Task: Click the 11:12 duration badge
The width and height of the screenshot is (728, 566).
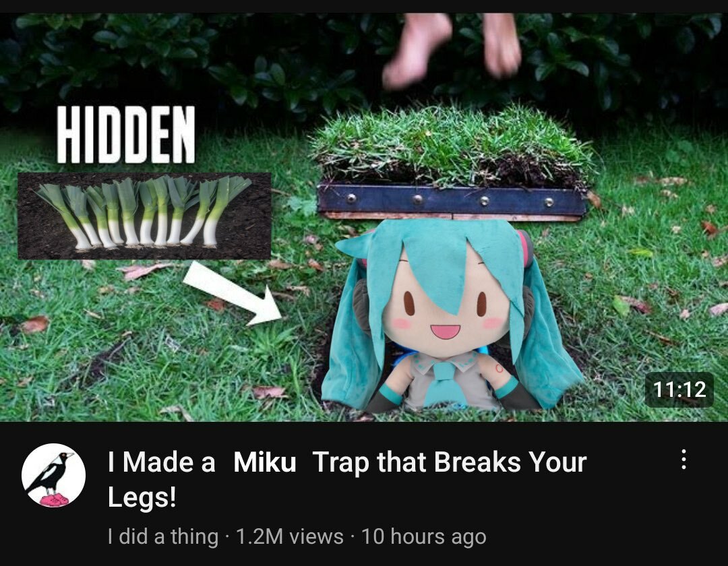Action: pyautogui.click(x=679, y=389)
